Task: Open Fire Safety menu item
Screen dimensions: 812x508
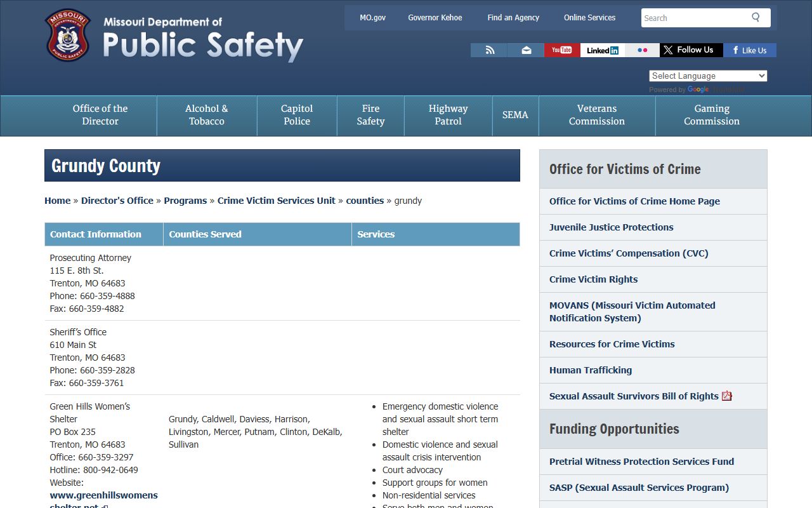Action: tap(370, 115)
